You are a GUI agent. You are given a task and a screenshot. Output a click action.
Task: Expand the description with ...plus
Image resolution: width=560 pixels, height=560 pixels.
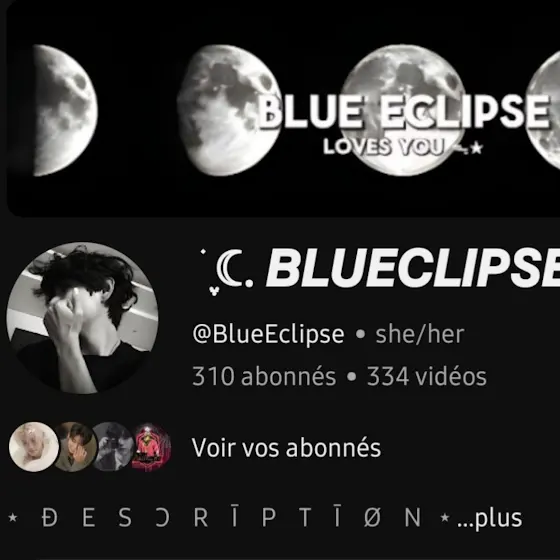coord(490,519)
